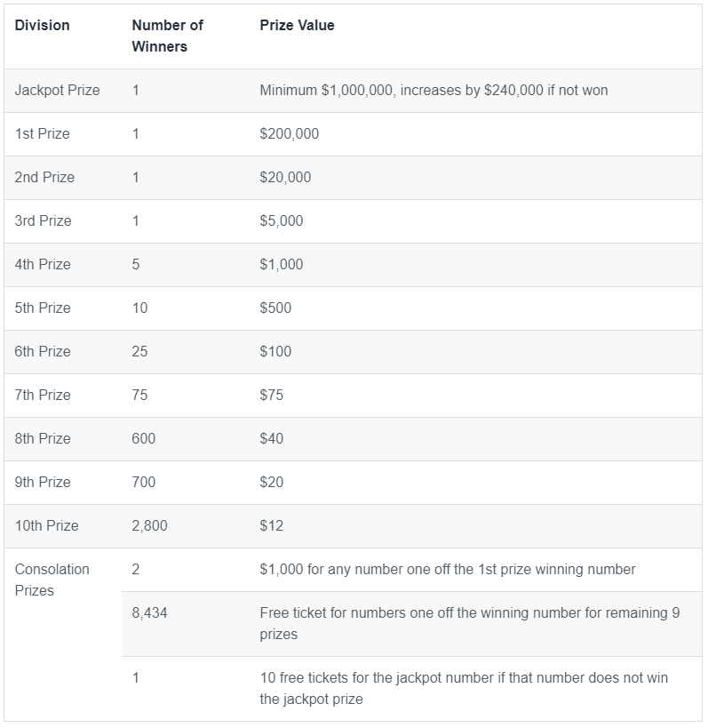Viewport: 708px width, 728px height.
Task: Click the 7th Prize winners count 75
Action: [139, 396]
